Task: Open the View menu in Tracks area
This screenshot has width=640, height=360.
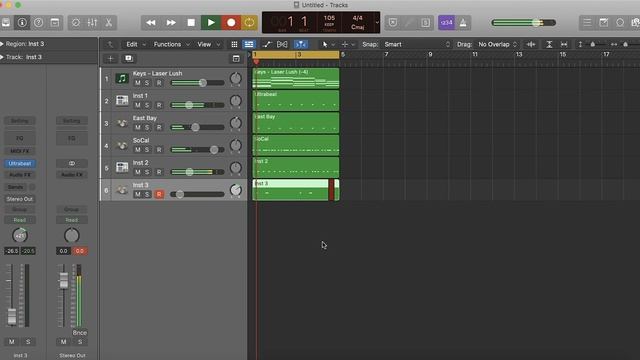Action: coord(208,44)
